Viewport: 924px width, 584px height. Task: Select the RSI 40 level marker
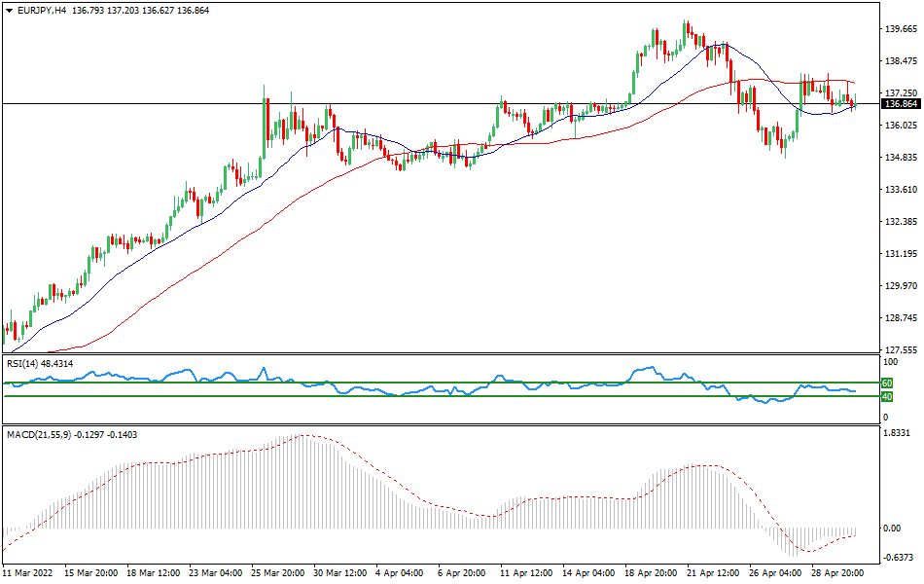tap(887, 397)
